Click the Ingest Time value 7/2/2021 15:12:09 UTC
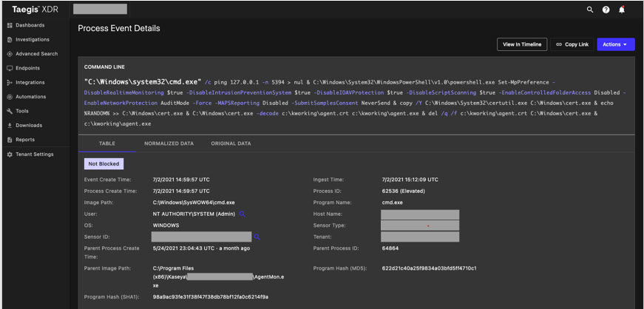644x309 pixels. [410, 180]
